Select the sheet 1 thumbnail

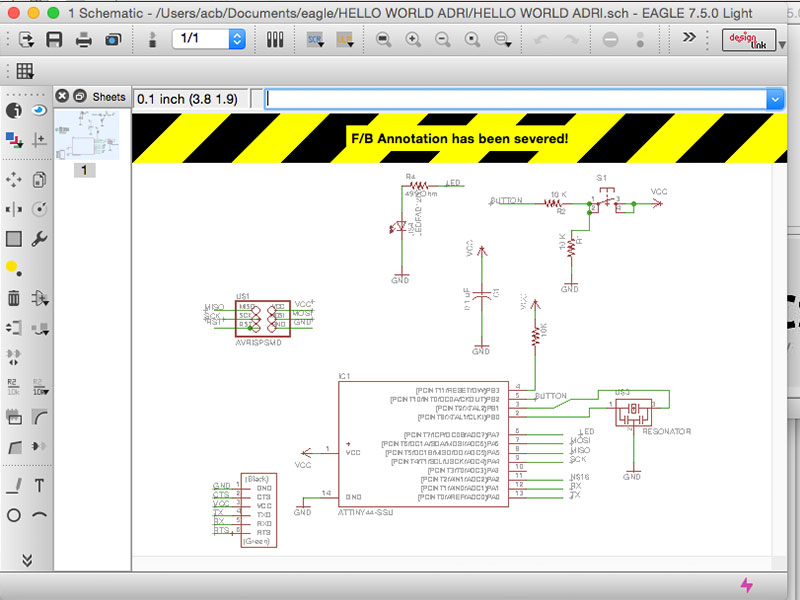tap(87, 135)
